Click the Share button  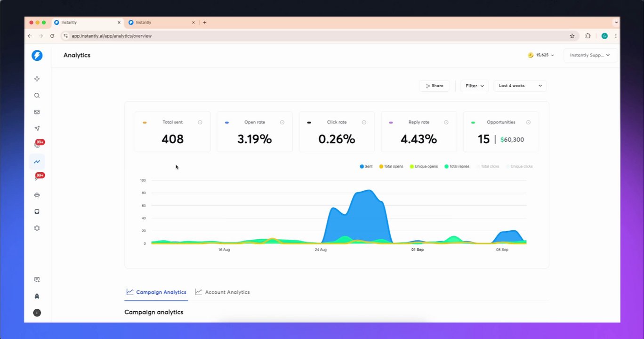434,86
